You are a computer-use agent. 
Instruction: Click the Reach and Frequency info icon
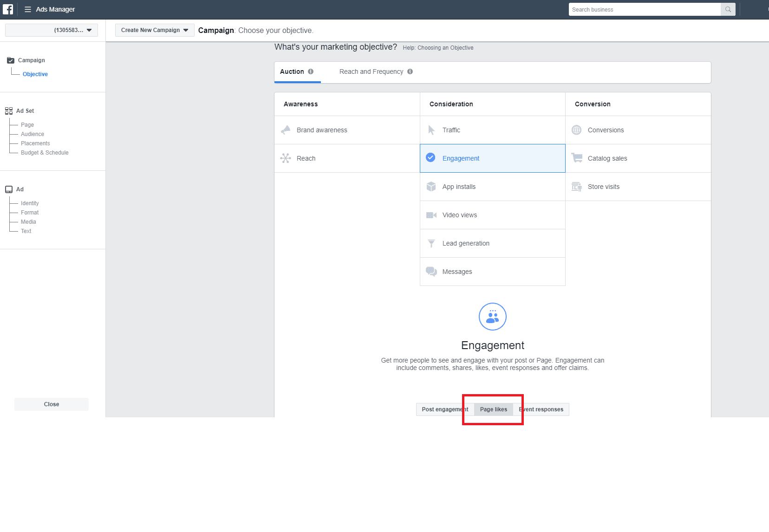coord(410,71)
